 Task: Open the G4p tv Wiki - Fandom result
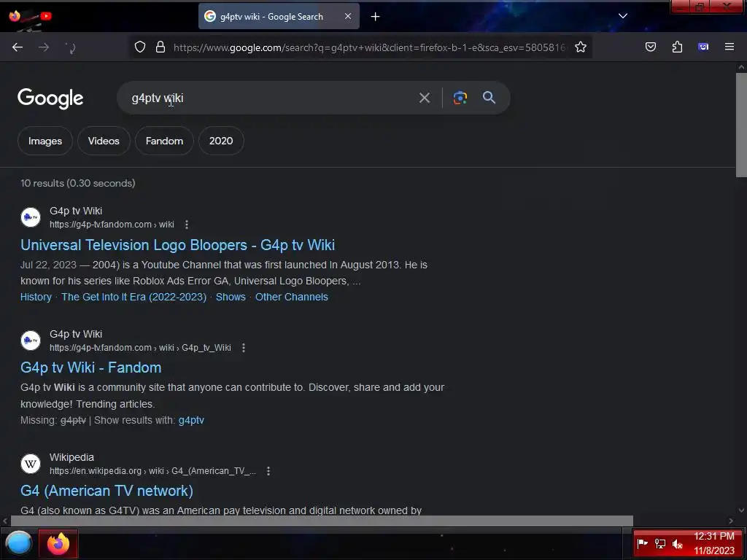click(x=91, y=367)
